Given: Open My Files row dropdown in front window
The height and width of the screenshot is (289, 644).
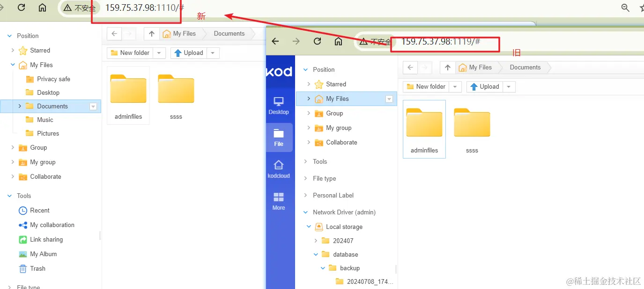Looking at the screenshot, I should tap(389, 99).
